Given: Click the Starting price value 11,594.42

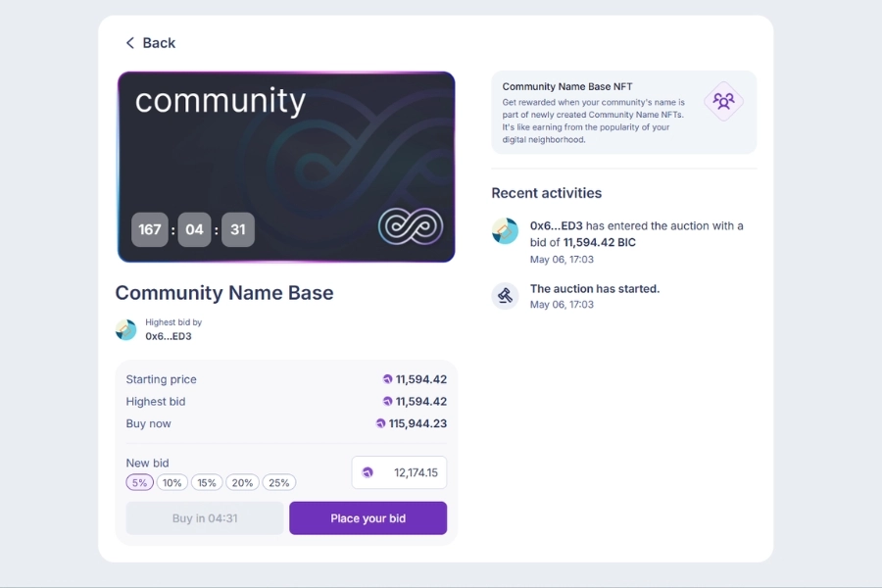Looking at the screenshot, I should (421, 379).
